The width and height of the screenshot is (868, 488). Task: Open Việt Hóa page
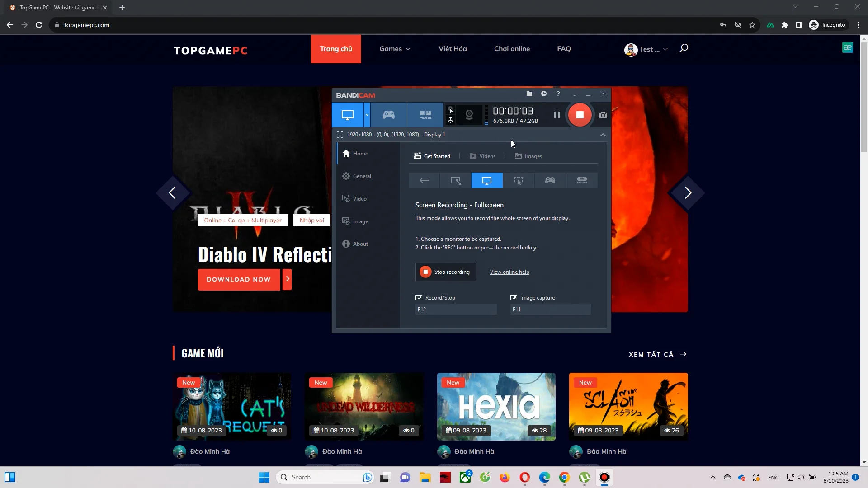(453, 49)
